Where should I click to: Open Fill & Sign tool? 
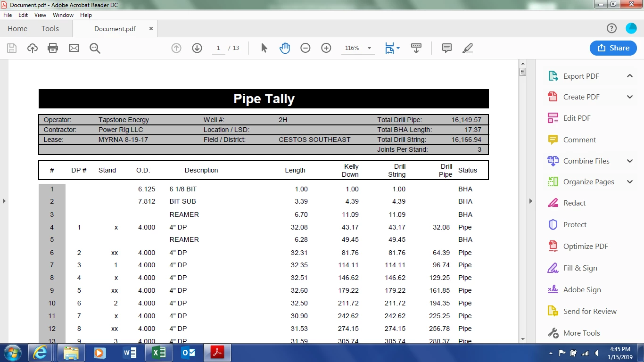coord(579,268)
